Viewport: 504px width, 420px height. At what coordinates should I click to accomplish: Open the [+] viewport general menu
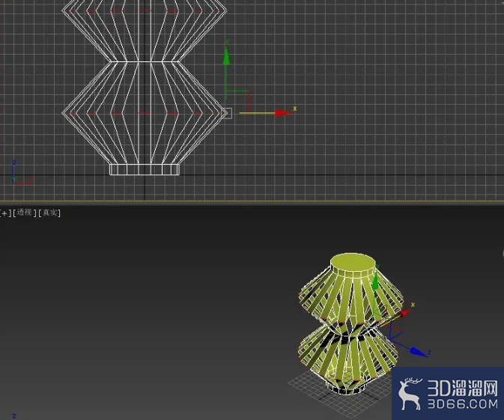pos(4,213)
